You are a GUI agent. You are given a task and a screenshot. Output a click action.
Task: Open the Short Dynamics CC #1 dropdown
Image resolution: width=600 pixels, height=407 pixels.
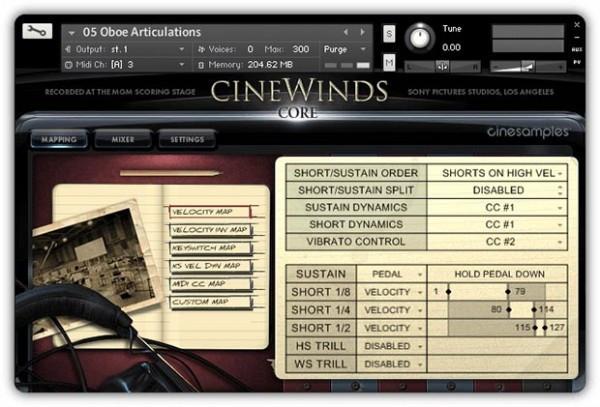pos(497,225)
